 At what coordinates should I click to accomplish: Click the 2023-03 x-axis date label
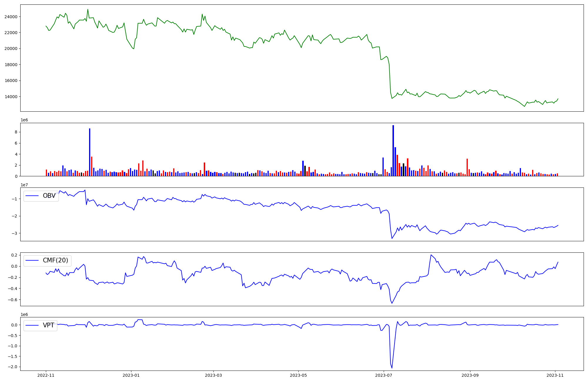(x=213, y=375)
